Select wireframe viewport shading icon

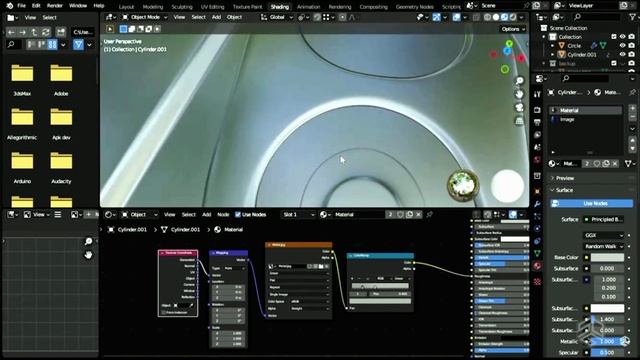[487, 17]
